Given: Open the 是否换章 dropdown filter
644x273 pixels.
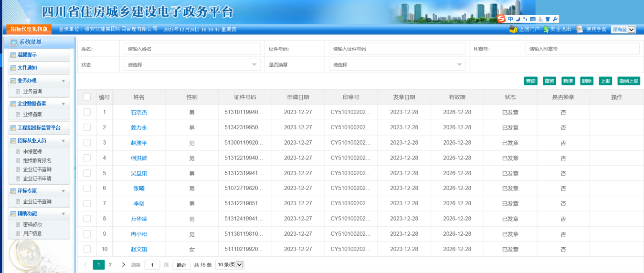Looking at the screenshot, I should [397, 65].
